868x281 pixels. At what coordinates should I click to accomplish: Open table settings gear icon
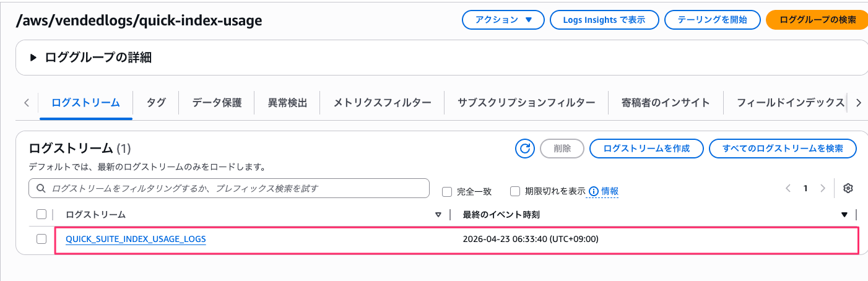pos(848,189)
